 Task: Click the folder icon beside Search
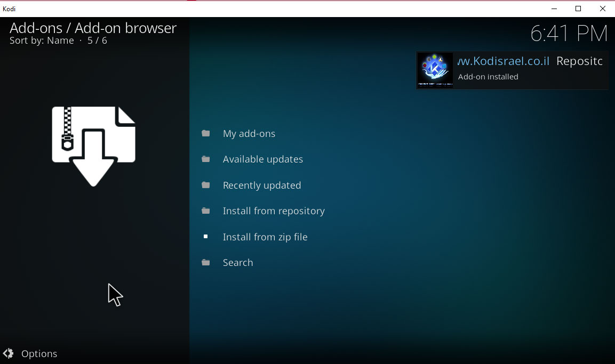click(x=206, y=262)
